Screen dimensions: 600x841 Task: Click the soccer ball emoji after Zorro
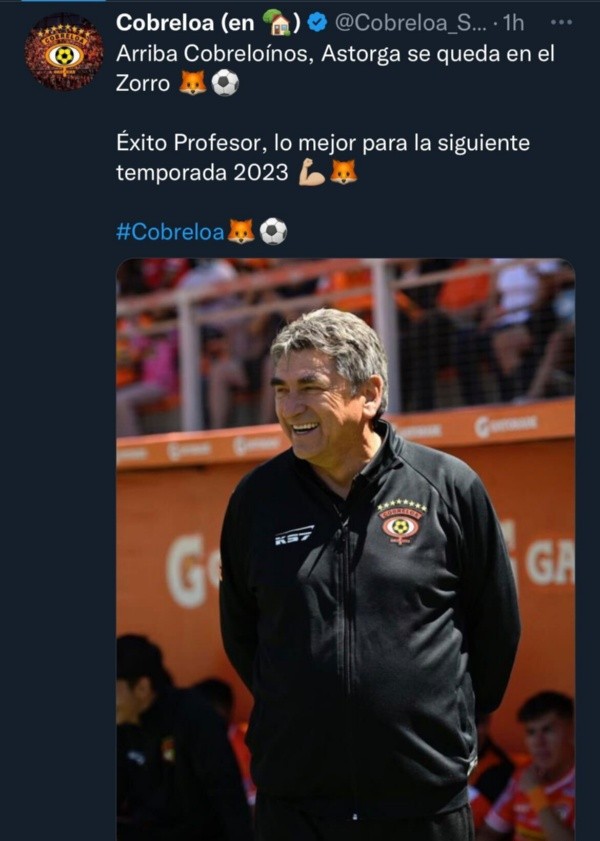pyautogui.click(x=225, y=83)
